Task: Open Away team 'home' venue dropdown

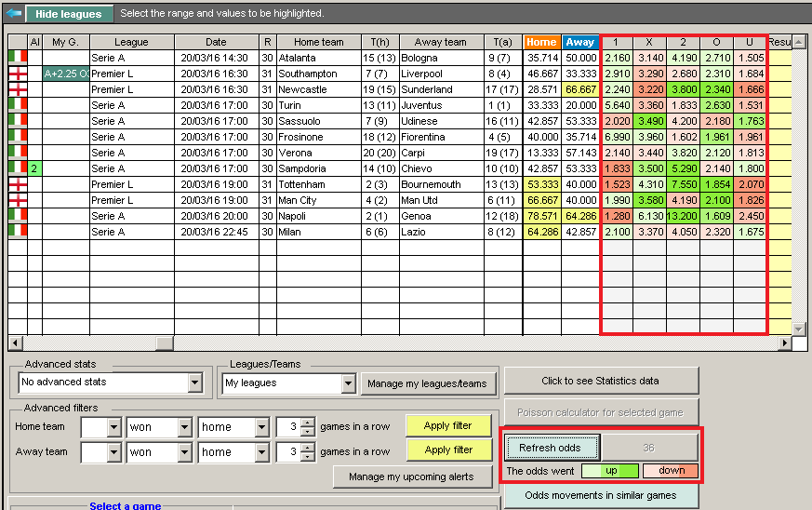Action: (261, 452)
